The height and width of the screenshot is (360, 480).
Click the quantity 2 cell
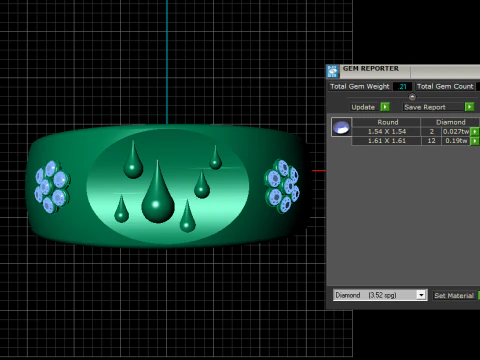pos(431,132)
